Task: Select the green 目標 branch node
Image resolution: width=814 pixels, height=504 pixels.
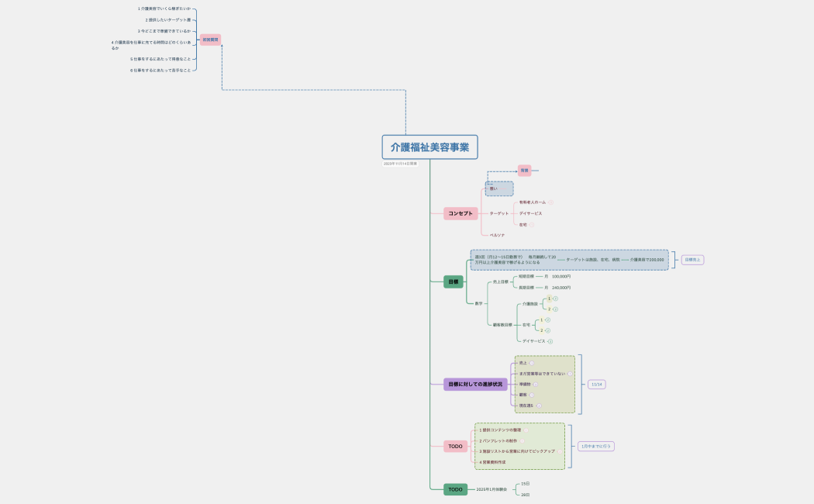Action: click(x=453, y=281)
